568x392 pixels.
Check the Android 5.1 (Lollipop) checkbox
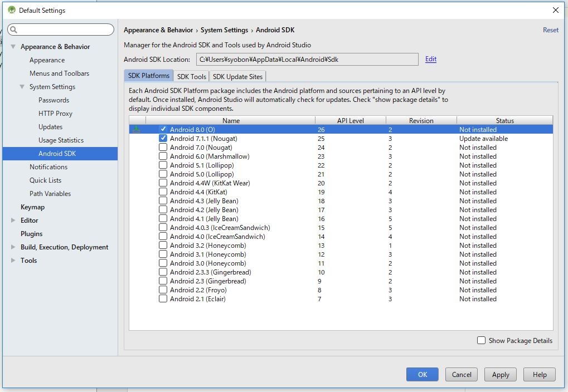point(163,165)
